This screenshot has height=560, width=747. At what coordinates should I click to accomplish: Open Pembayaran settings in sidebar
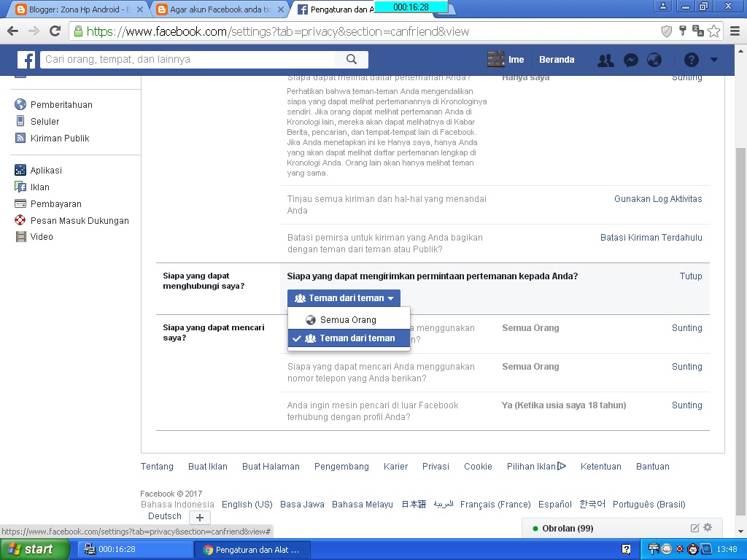[55, 204]
